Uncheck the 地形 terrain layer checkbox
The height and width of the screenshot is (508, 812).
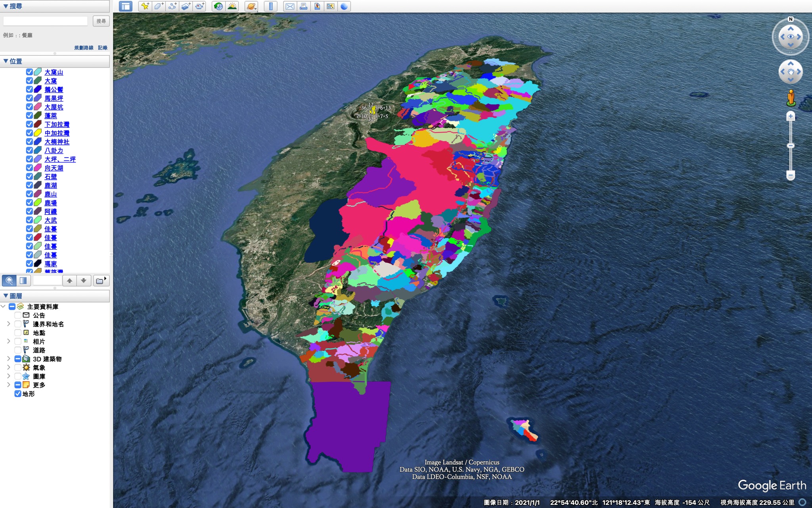pos(18,394)
